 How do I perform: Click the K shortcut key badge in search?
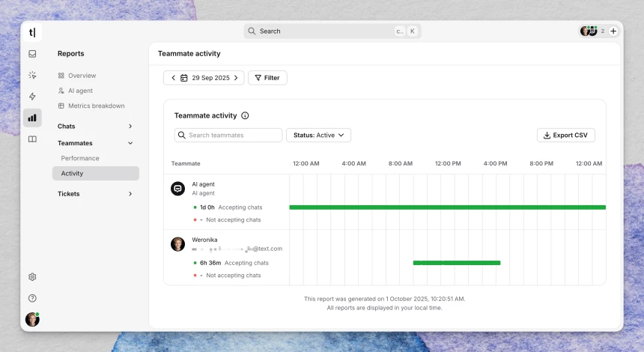click(413, 31)
